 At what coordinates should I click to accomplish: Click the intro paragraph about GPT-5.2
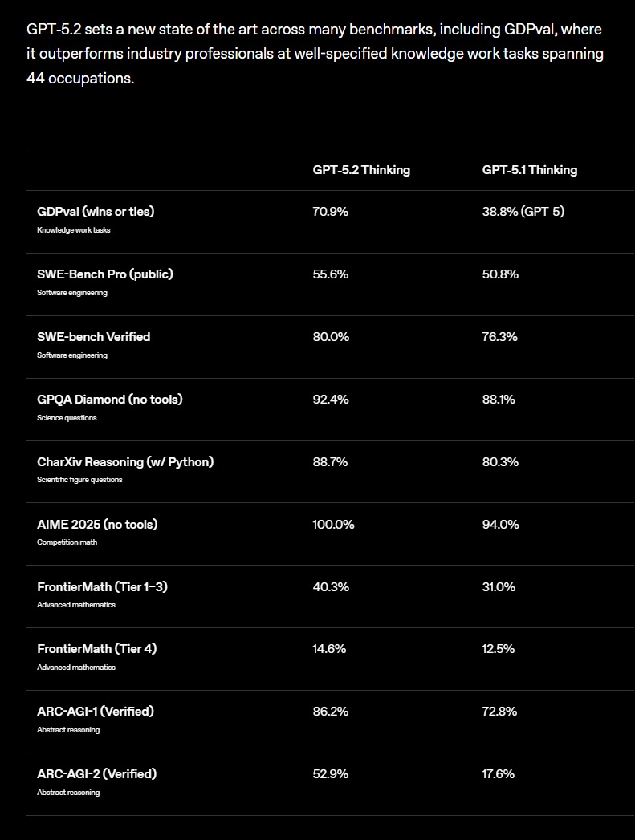point(315,54)
